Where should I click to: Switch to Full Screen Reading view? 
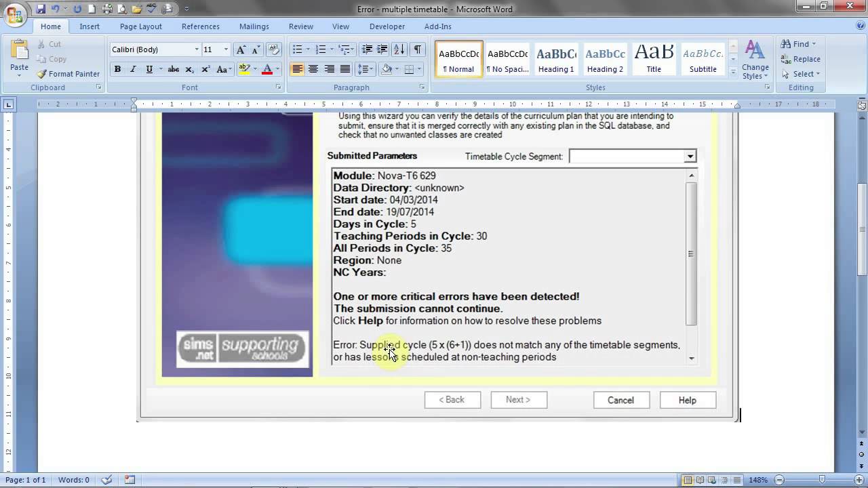[x=700, y=480]
